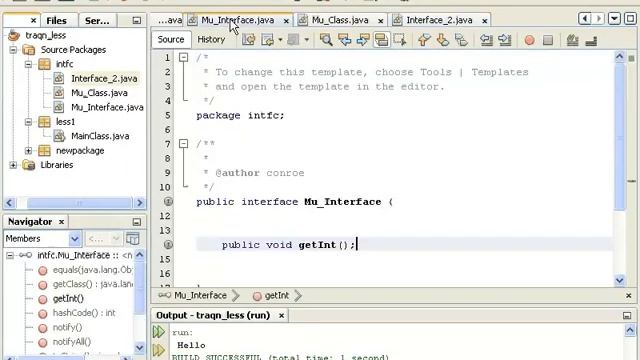Maximize the editor window icon
This screenshot has width=640, height=360.
(631, 18)
